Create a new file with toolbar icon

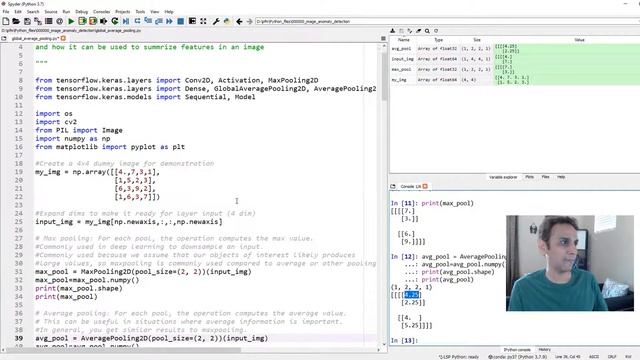[6, 21]
